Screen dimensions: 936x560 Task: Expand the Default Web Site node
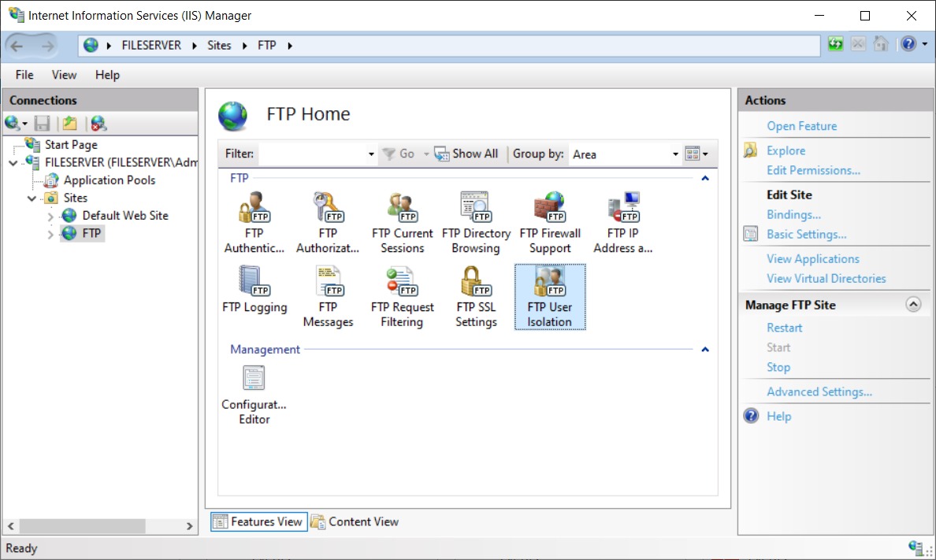point(50,216)
